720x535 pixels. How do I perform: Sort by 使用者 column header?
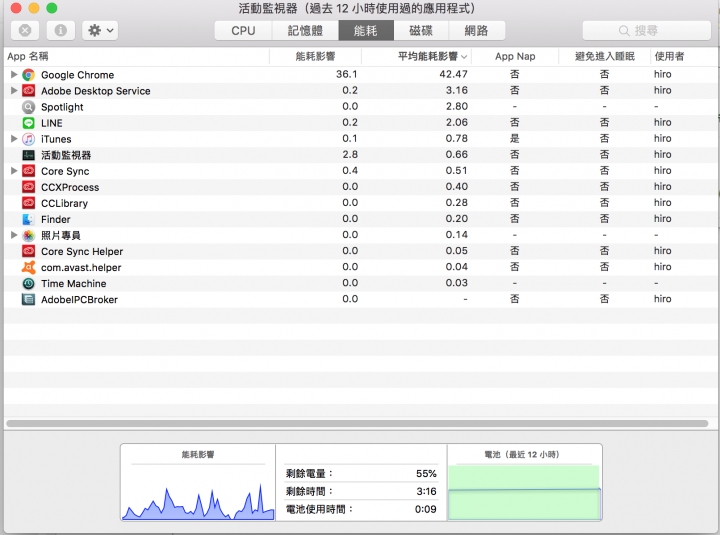(684, 56)
